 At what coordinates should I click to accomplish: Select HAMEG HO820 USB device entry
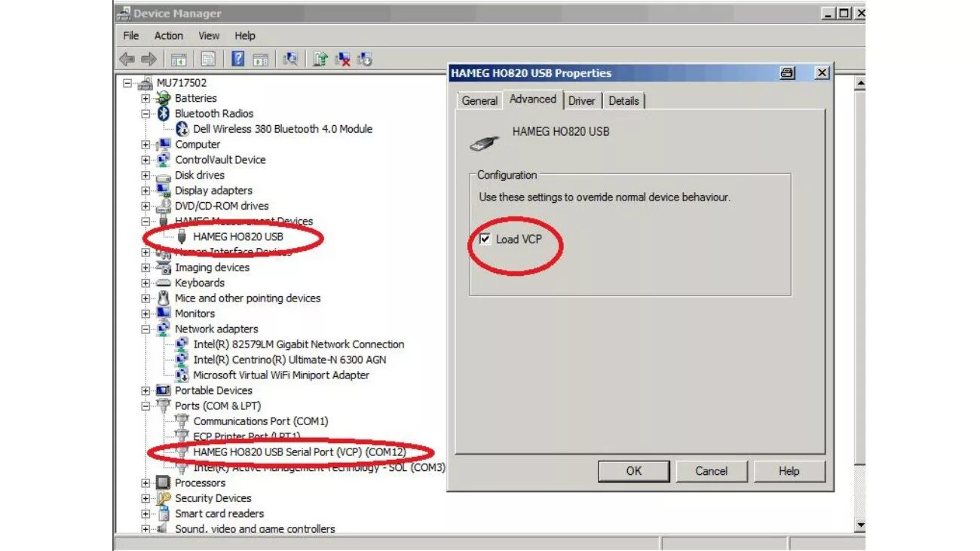(x=238, y=237)
